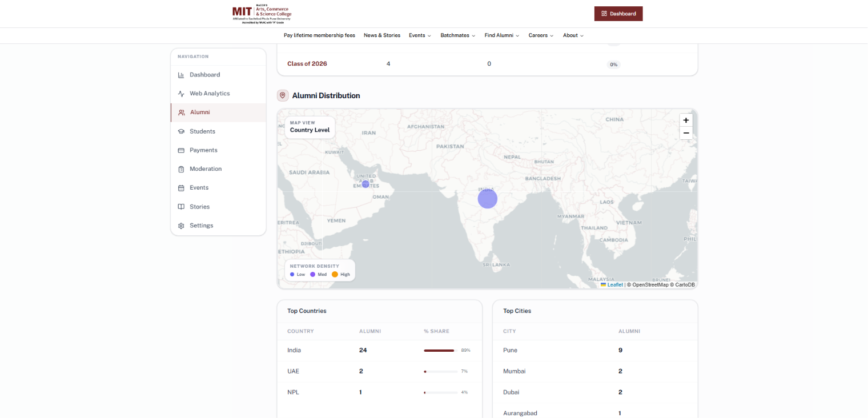Click the Moderation clipboard icon
The height and width of the screenshot is (418, 868).
(181, 169)
